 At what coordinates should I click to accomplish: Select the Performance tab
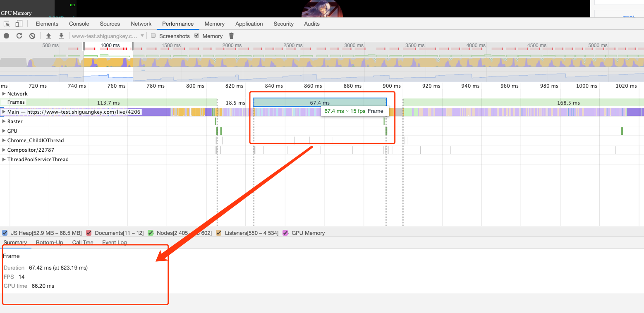[178, 24]
